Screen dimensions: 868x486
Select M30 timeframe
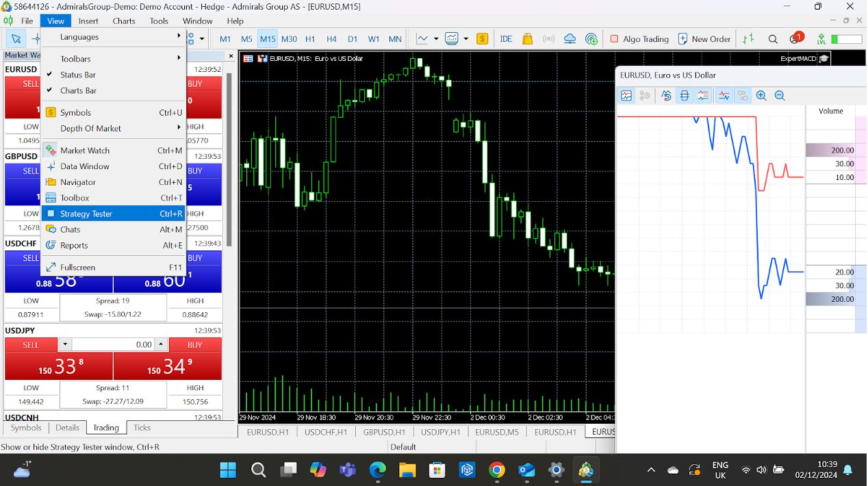coord(289,39)
